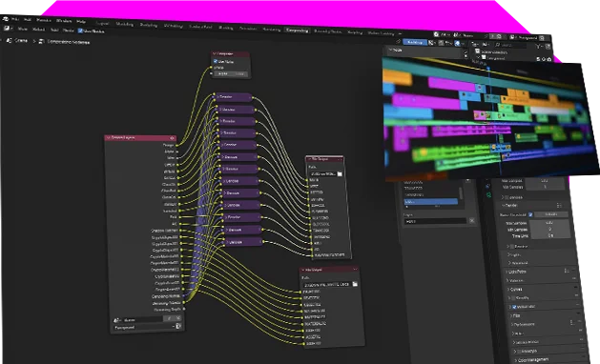Click the outliner filter funnel icon
This screenshot has width=600, height=364.
(539, 47)
